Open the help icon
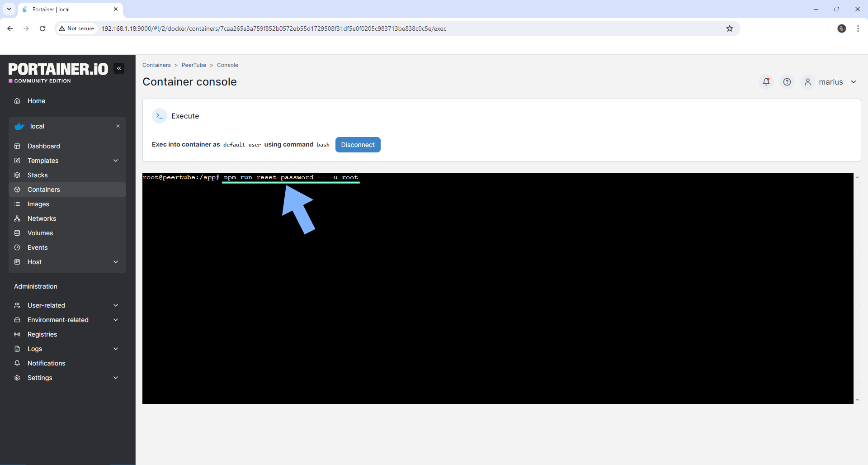868x465 pixels. pos(787,82)
